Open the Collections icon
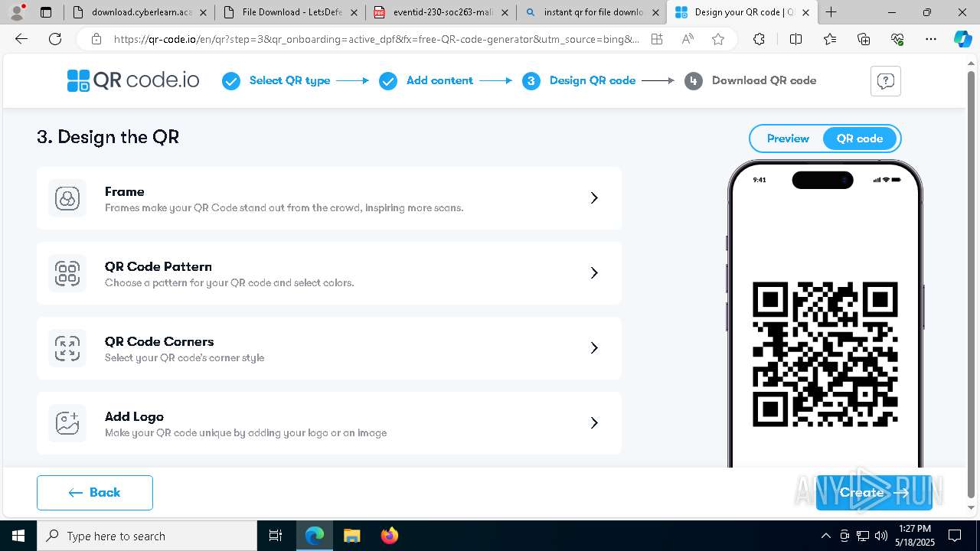The height and width of the screenshot is (551, 980). tap(864, 39)
